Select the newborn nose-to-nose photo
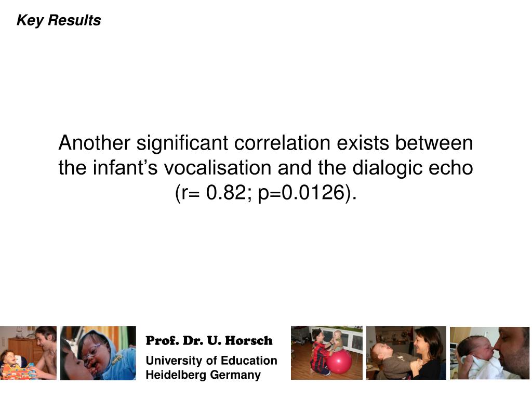532x399 pixels. 489,353
